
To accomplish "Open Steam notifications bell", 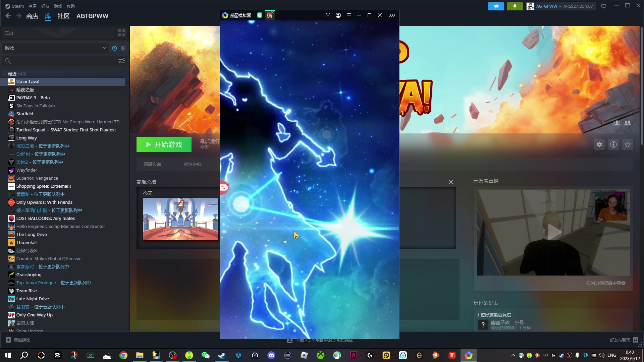I will [x=515, y=6].
